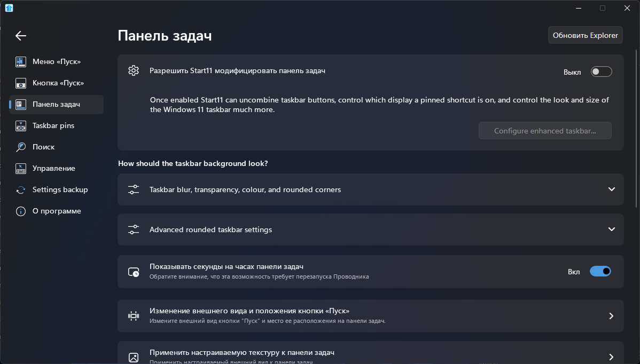Click the back arrow at top left
The width and height of the screenshot is (640, 364).
click(x=20, y=36)
